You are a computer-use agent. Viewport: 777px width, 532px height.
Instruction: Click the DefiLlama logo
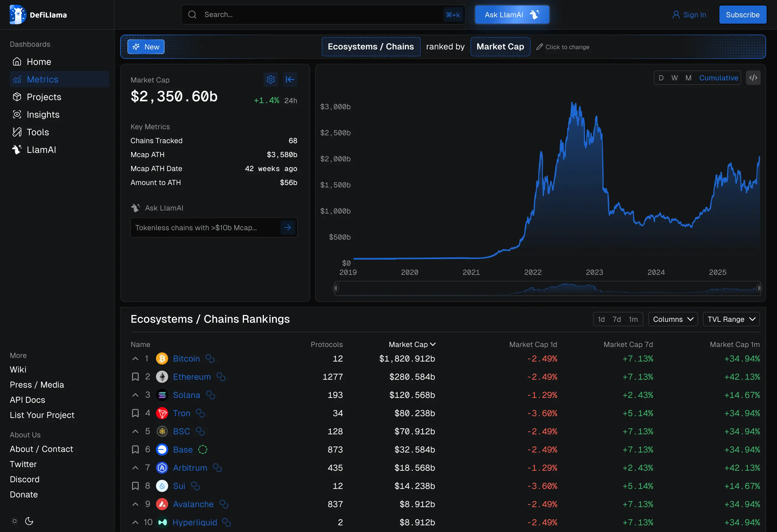pyautogui.click(x=38, y=15)
